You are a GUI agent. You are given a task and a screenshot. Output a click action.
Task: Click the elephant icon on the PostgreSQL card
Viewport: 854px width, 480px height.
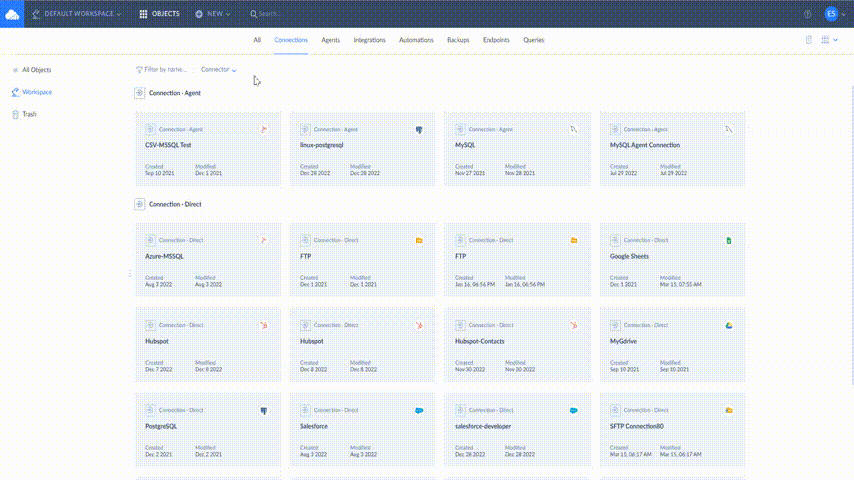coord(264,410)
